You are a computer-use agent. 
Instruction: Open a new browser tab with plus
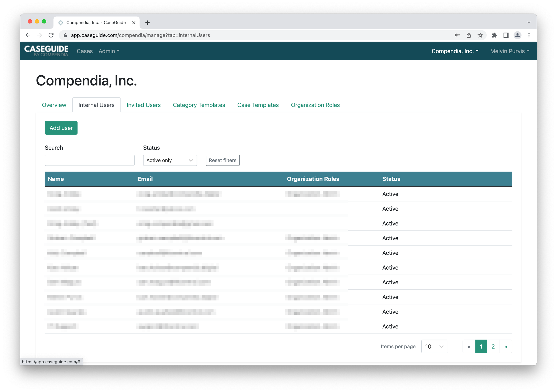pos(147,23)
